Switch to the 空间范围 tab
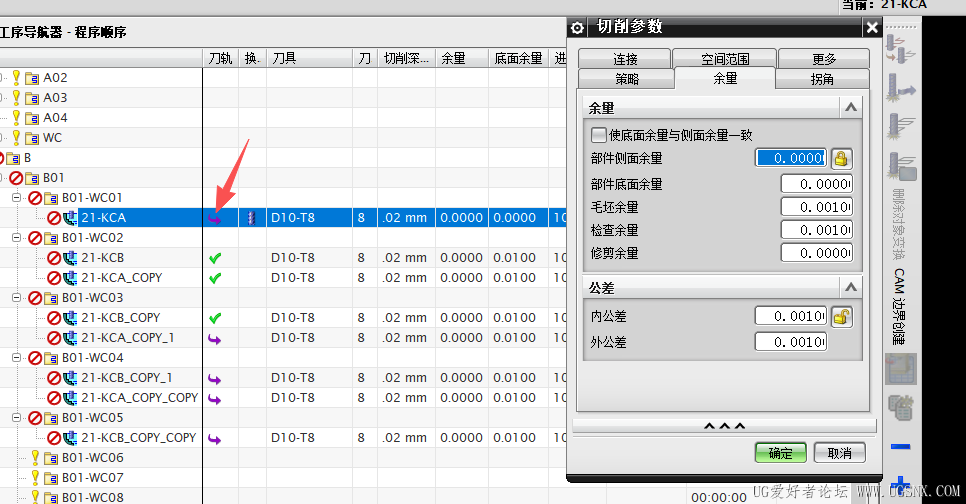Viewport: 966px width, 504px height. 724,59
